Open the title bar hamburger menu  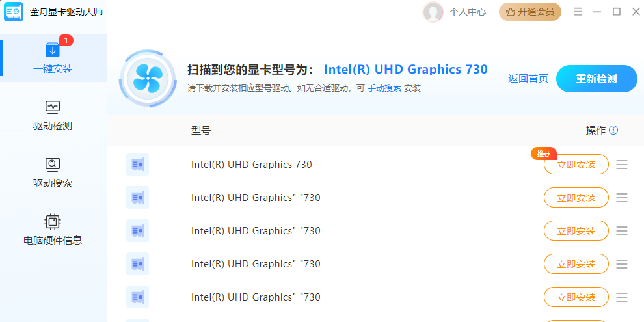click(578, 12)
